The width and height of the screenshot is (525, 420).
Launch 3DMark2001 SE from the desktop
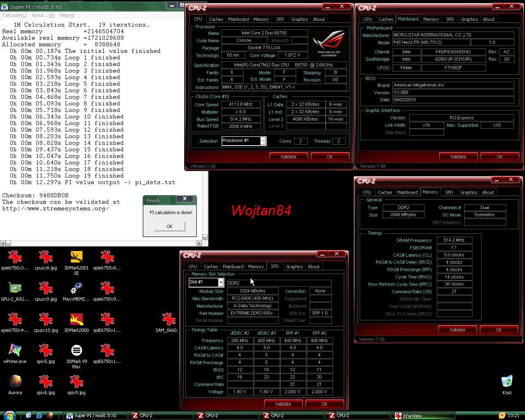tap(76, 263)
